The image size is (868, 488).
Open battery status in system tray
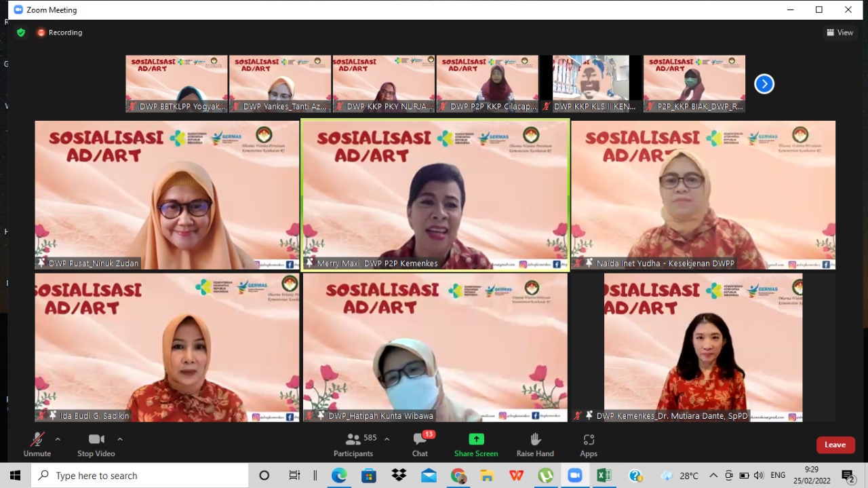pos(744,476)
